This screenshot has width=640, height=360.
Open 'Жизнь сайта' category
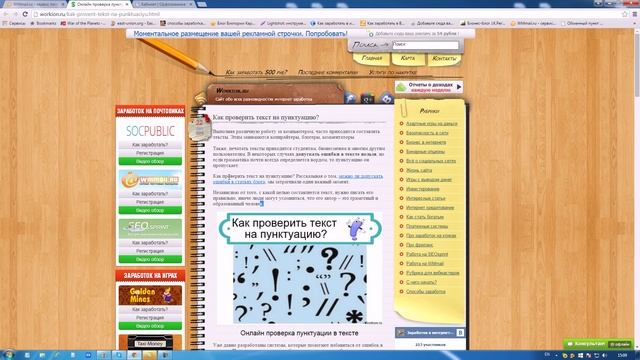click(x=419, y=170)
